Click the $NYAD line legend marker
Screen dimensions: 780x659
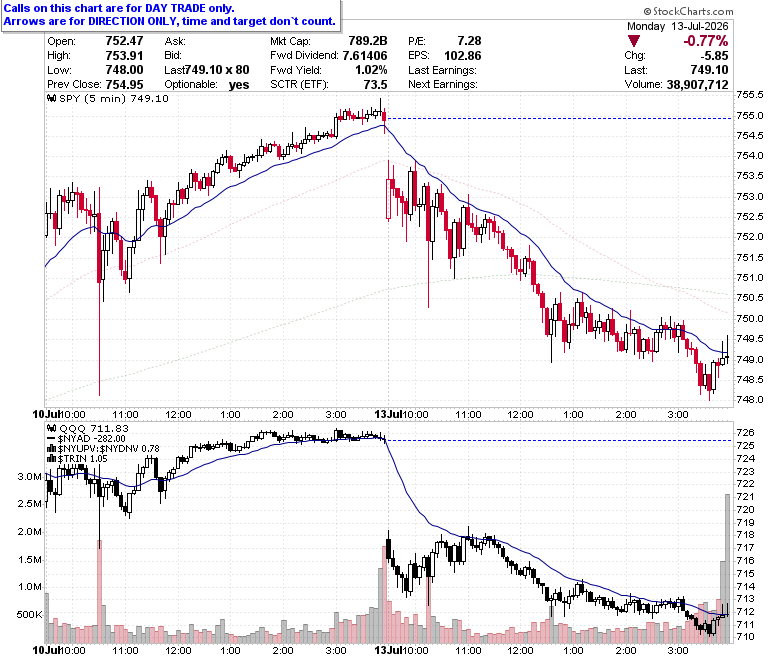pos(51,439)
